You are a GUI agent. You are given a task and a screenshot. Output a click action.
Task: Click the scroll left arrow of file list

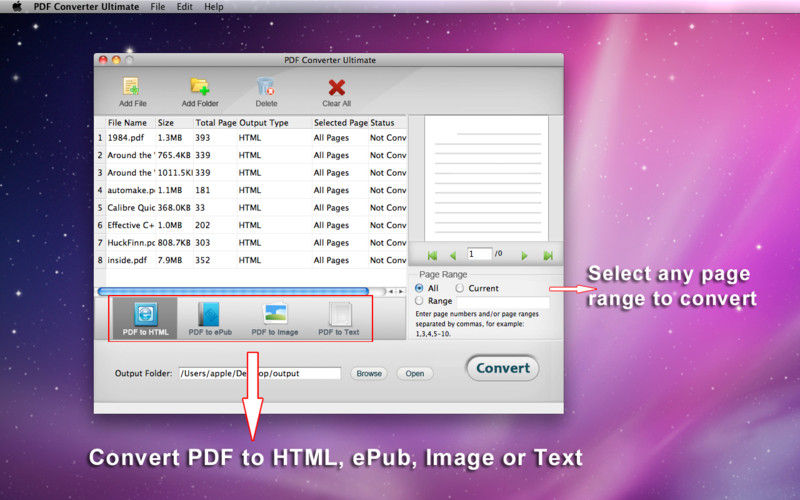[391, 291]
